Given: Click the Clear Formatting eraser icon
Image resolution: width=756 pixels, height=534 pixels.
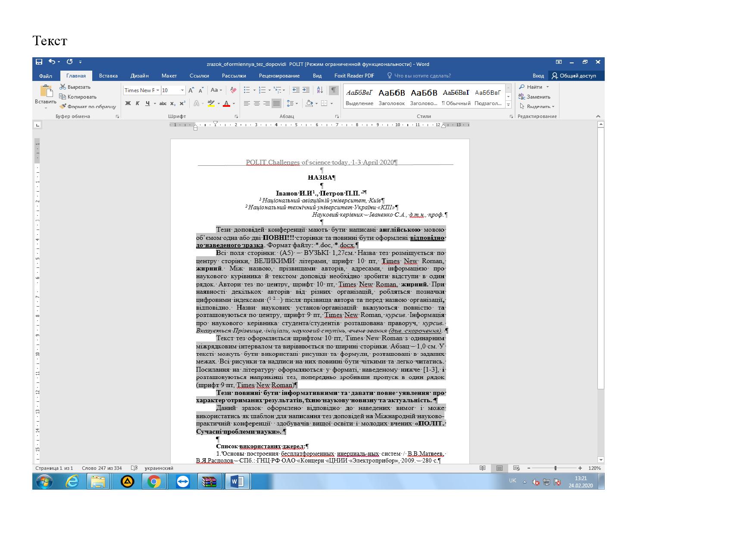Looking at the screenshot, I should click(x=233, y=90).
